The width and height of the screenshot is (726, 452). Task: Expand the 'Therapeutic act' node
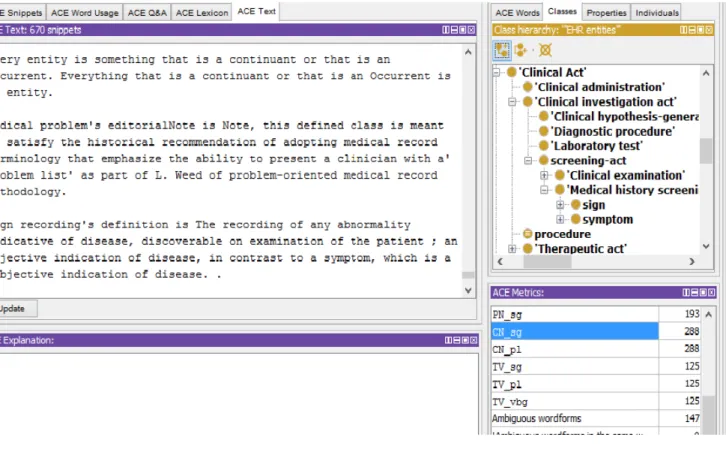click(512, 249)
